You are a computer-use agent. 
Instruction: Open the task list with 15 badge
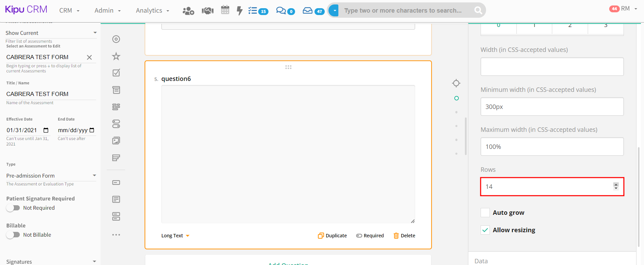pyautogui.click(x=258, y=11)
